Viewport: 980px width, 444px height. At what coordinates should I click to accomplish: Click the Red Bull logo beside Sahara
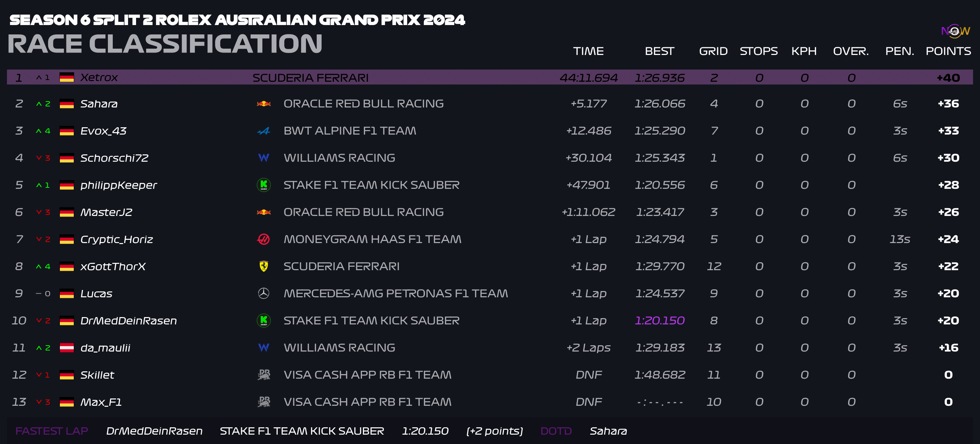(x=264, y=104)
